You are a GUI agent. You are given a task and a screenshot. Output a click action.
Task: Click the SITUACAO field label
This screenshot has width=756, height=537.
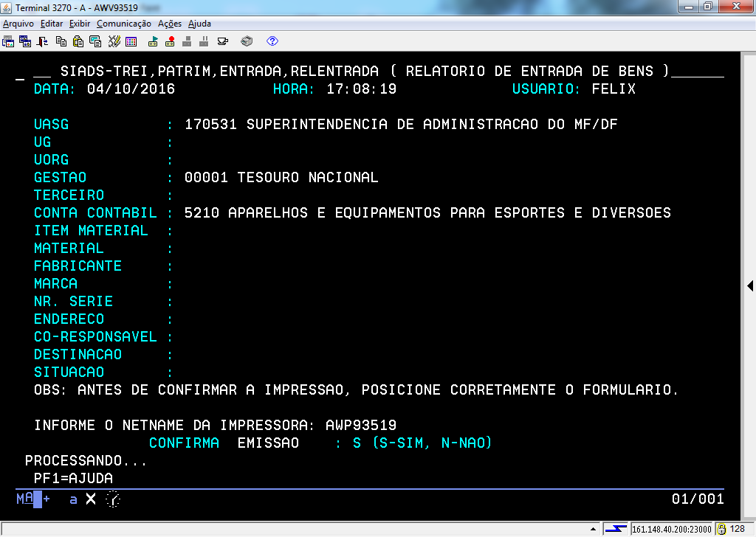69,373
